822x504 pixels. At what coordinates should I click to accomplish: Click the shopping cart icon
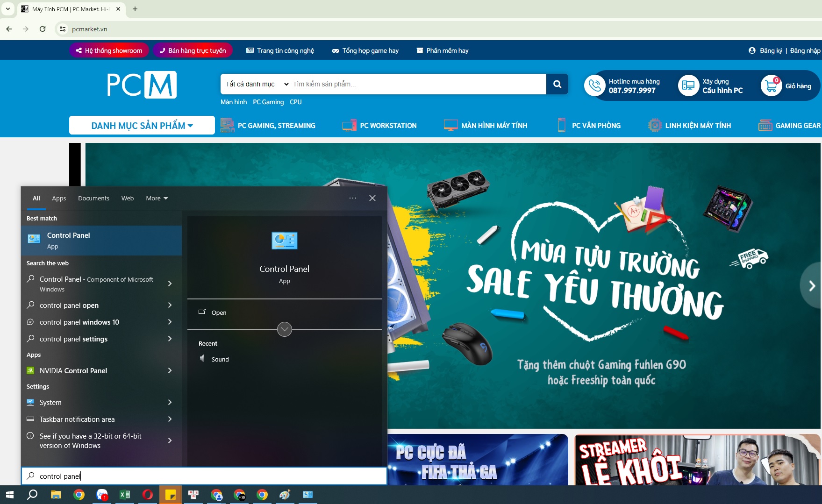coord(771,86)
